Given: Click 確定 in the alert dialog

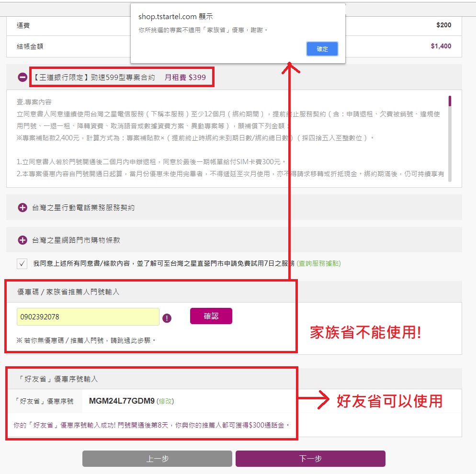Looking at the screenshot, I should (322, 49).
